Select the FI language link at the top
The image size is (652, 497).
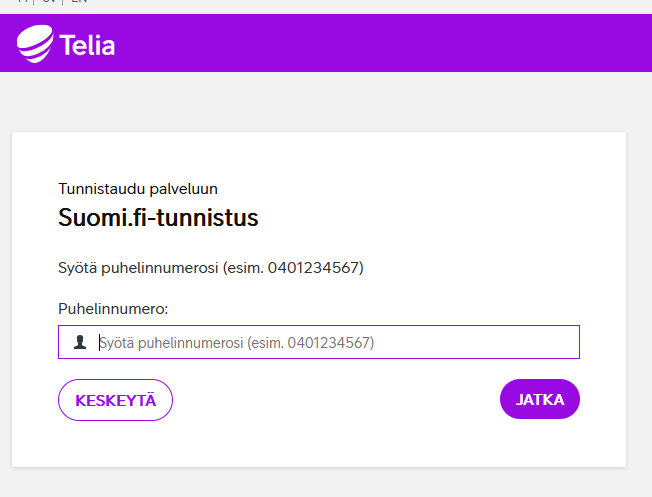point(23,2)
